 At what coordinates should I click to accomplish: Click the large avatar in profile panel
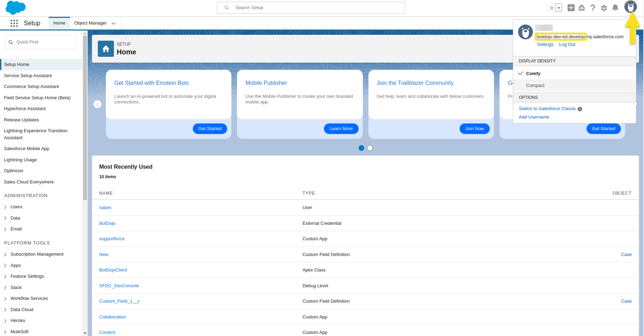pyautogui.click(x=526, y=32)
